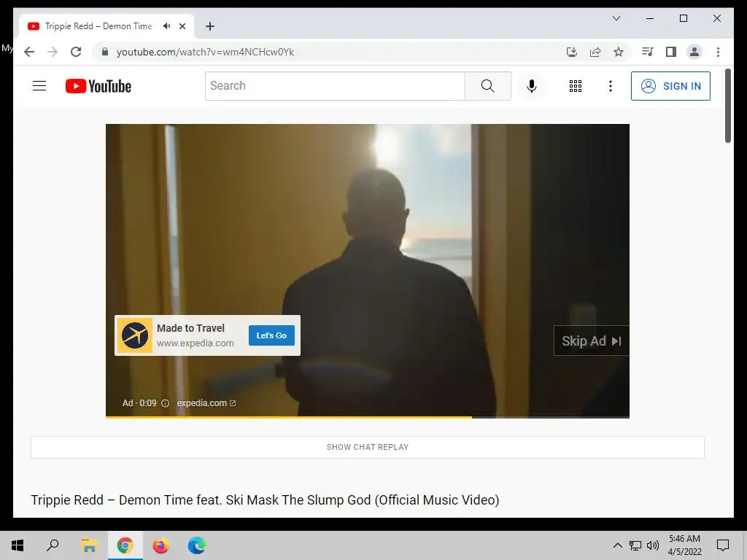Viewport: 747px width, 560px height.
Task: Open Windows notification center
Action: (x=723, y=545)
